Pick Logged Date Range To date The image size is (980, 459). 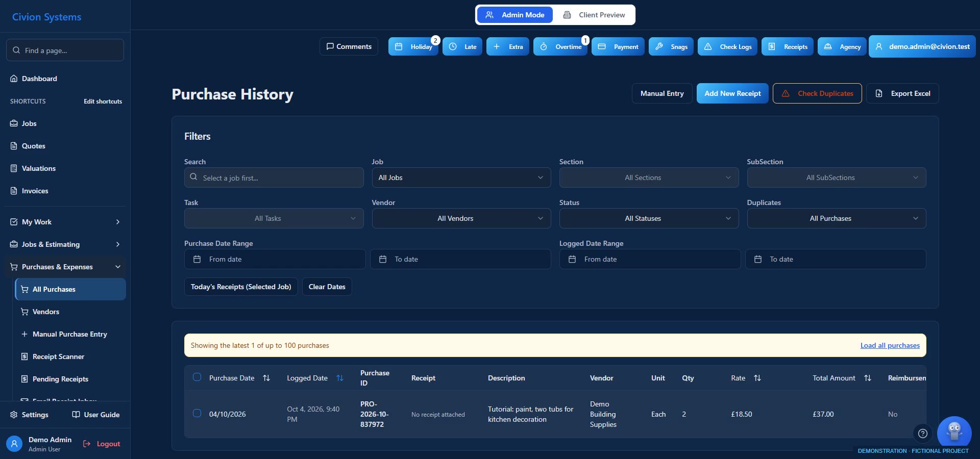coord(836,259)
